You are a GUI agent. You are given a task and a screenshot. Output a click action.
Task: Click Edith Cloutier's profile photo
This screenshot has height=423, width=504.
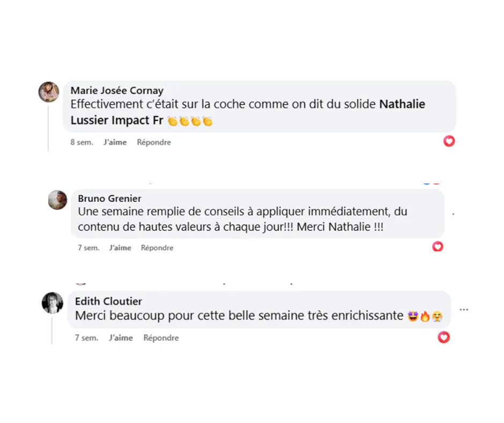point(53,303)
